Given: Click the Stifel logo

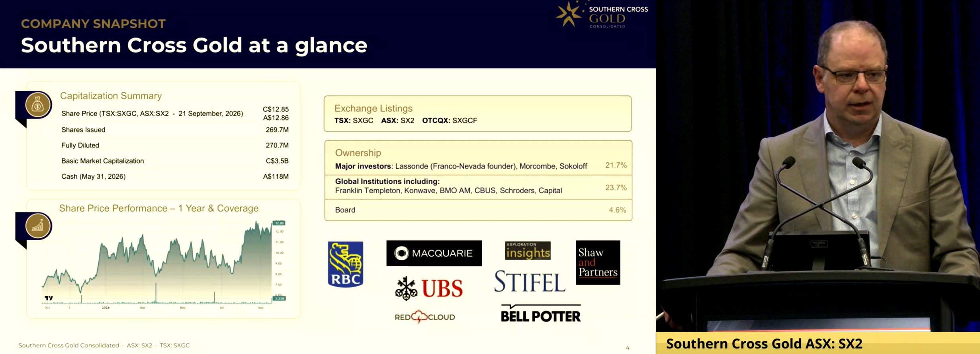Looking at the screenshot, I should pos(530,282).
